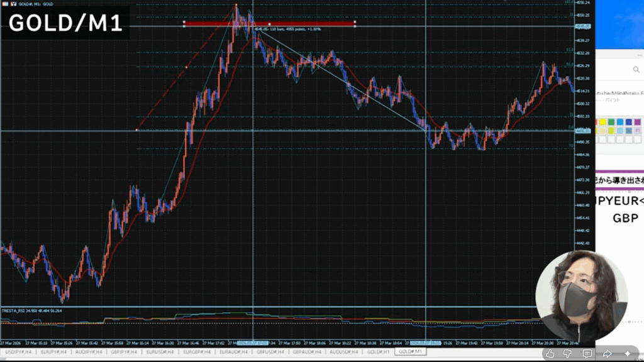Viewport: 644px width, 362px height.
Task: Click the sparkle icon beside share
Action: point(627,353)
